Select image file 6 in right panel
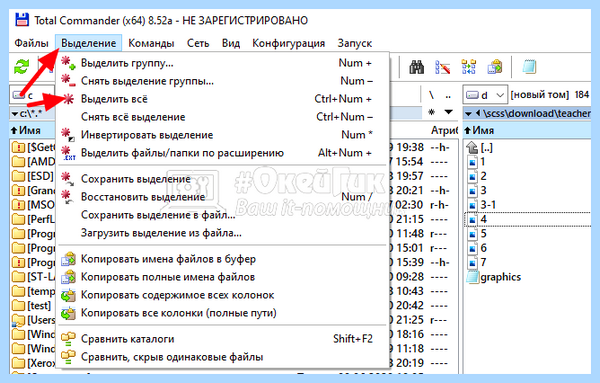Viewport: 600px width, 383px height. point(477,248)
